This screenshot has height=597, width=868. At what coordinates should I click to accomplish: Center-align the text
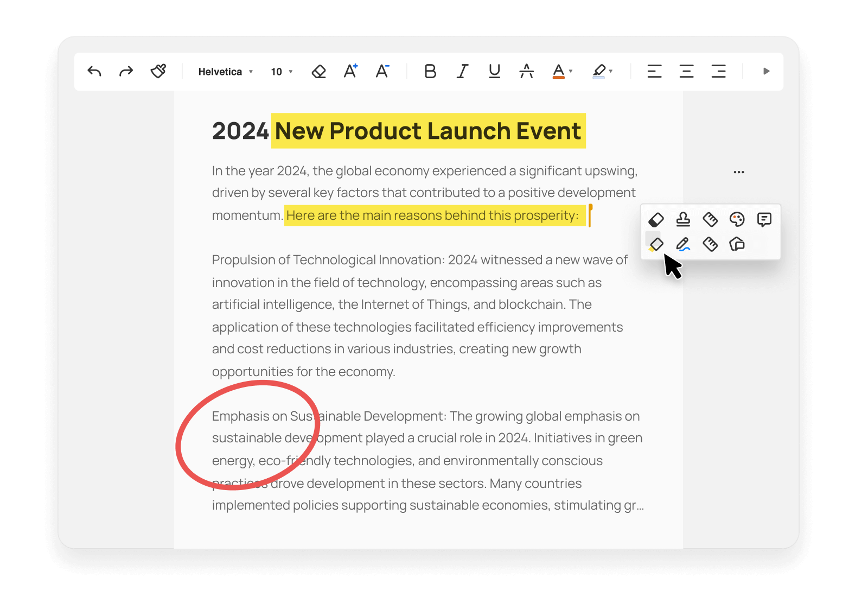pos(686,71)
